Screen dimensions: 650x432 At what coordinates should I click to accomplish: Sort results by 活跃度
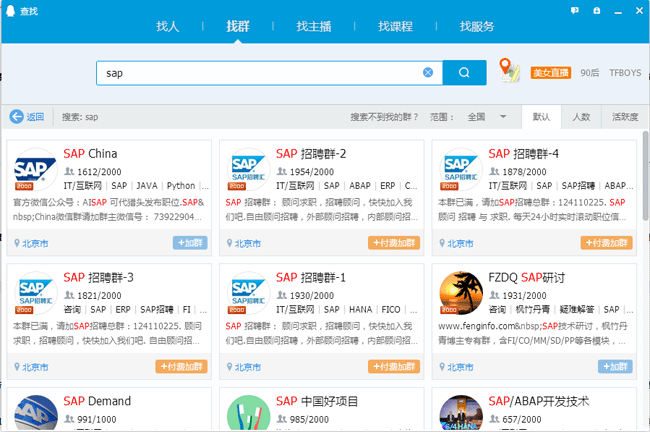point(625,117)
